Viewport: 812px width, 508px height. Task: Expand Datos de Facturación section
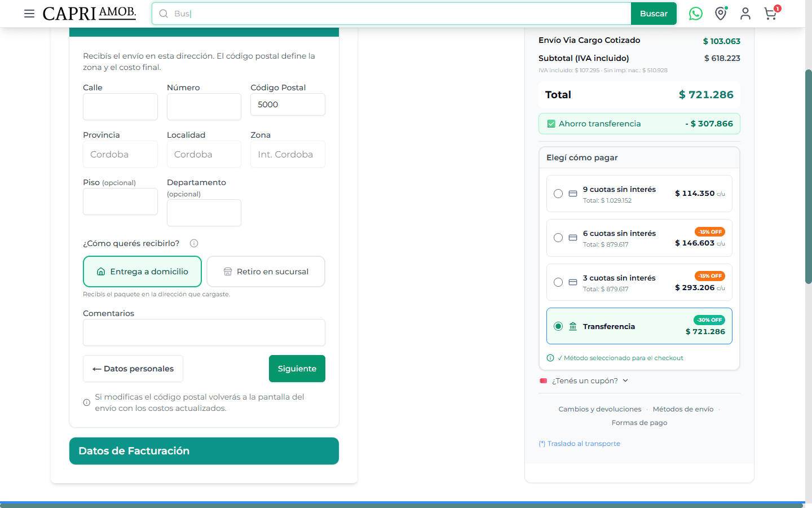pyautogui.click(x=204, y=451)
